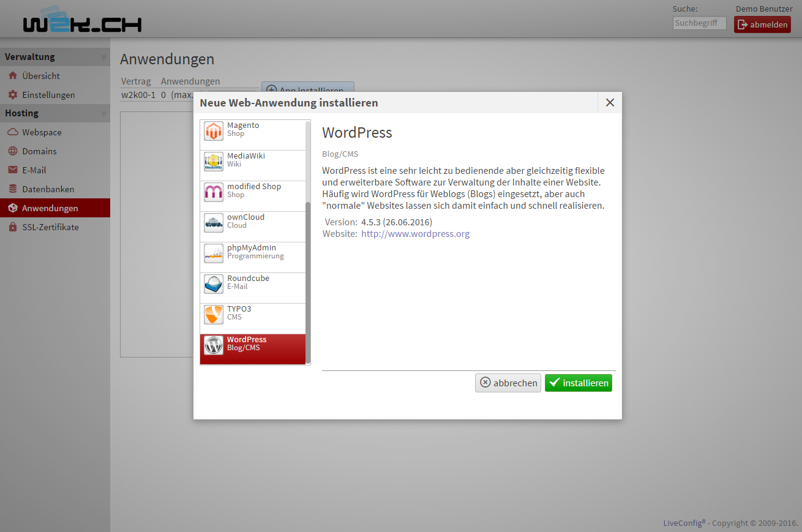Click the installieren button
The image size is (802, 532).
(579, 383)
